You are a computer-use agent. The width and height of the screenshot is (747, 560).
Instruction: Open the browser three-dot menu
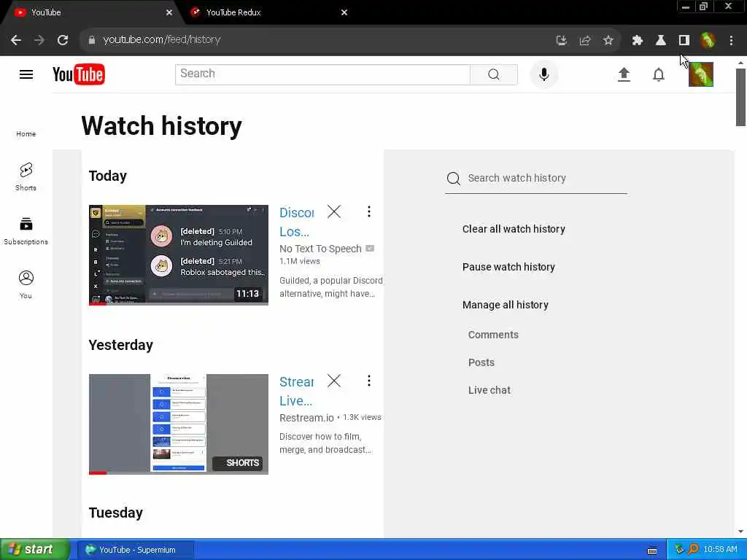coord(731,41)
